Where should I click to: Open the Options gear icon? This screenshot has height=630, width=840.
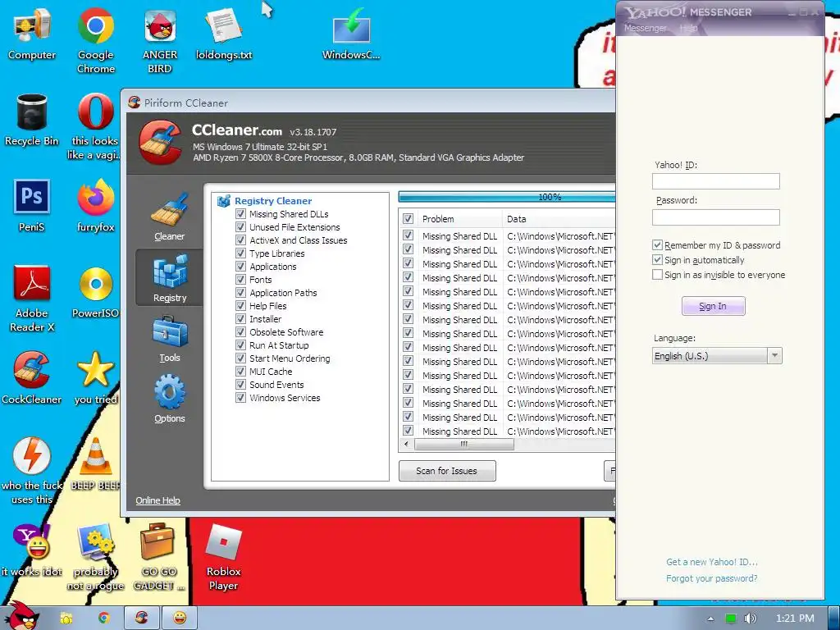(x=169, y=399)
